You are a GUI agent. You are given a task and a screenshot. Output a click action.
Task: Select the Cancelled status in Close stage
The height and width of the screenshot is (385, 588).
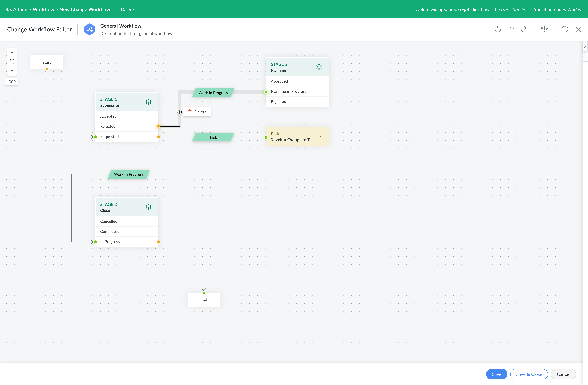[x=127, y=221]
